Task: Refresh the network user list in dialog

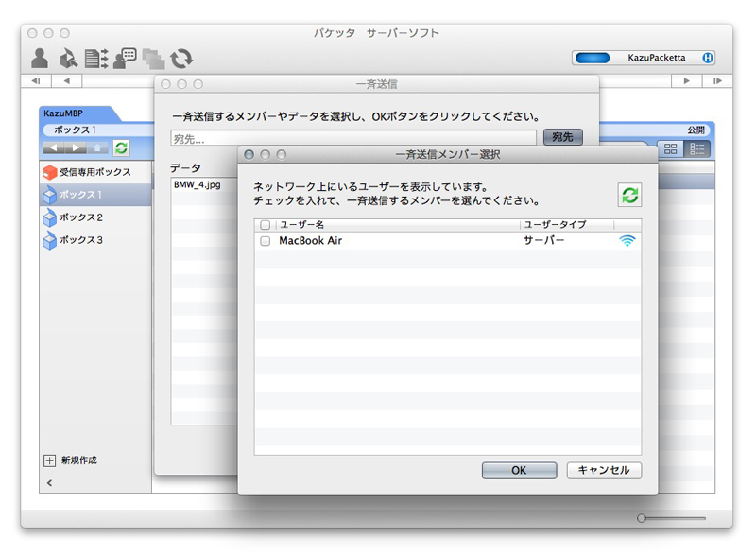Action: pyautogui.click(x=628, y=195)
